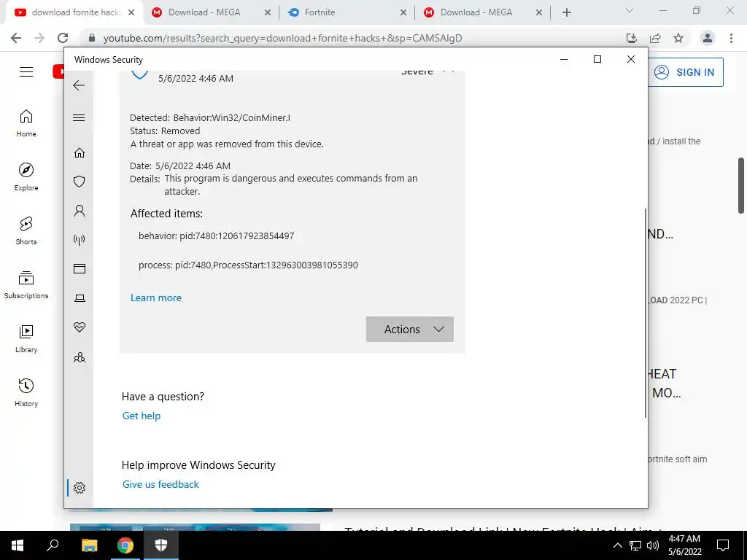Click Windows Security content scrollbar

pyautogui.click(x=646, y=312)
